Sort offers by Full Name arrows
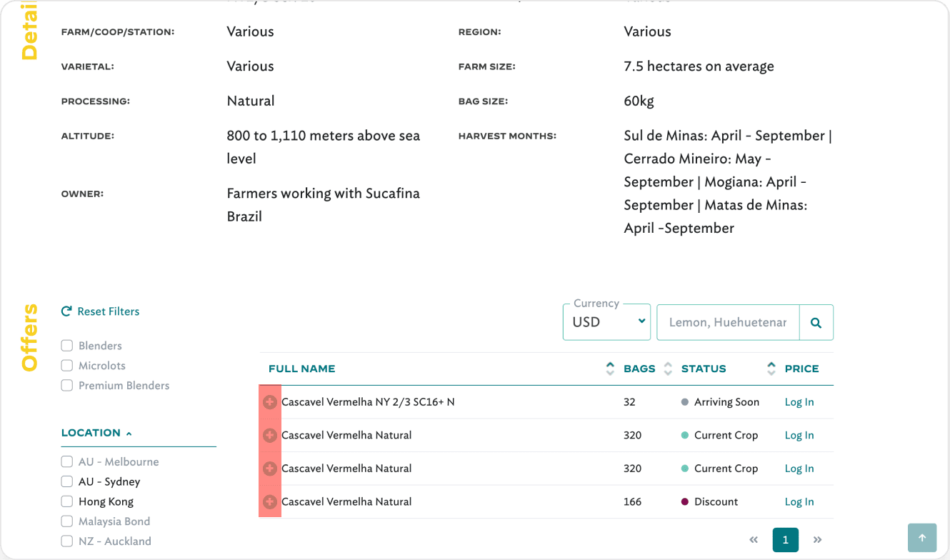The height and width of the screenshot is (560, 950). point(610,369)
